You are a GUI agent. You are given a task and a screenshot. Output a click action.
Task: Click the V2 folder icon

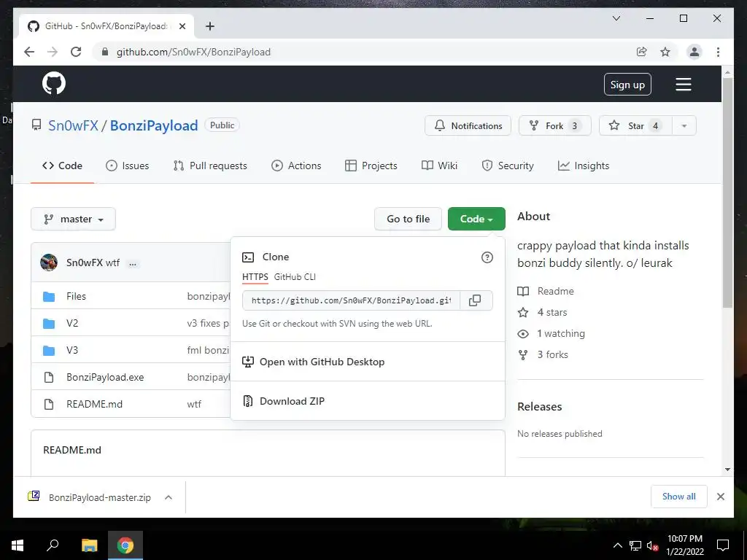click(49, 324)
